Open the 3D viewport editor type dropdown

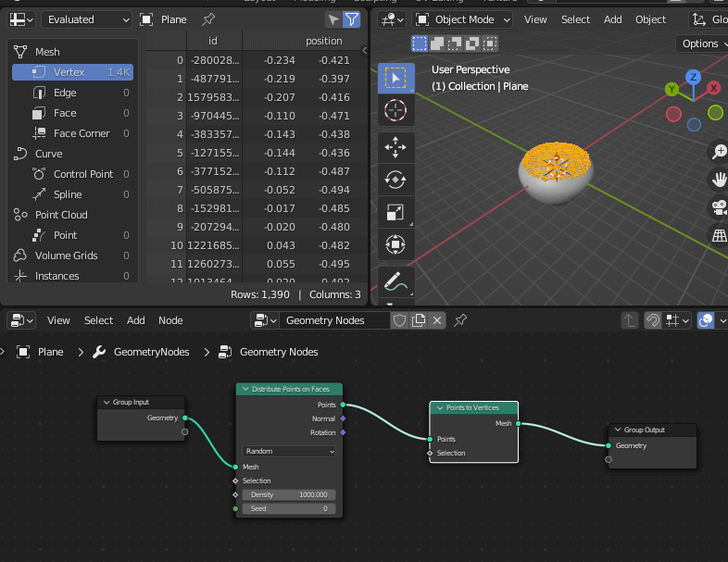[393, 19]
